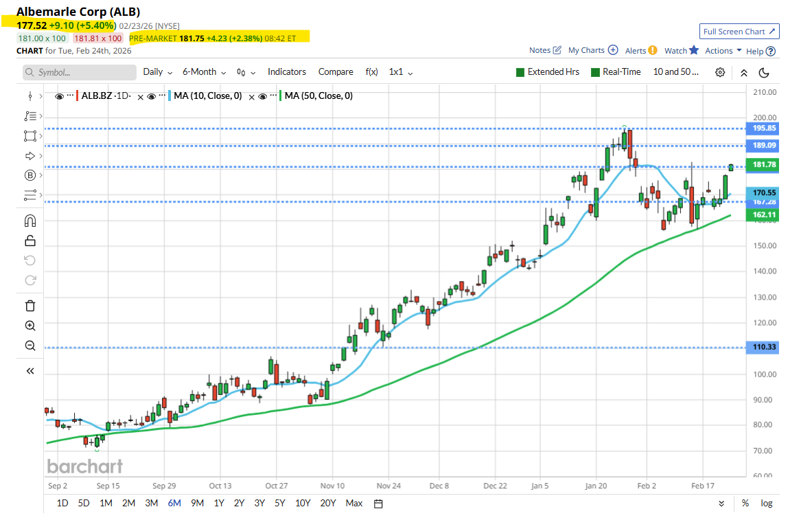Viewport: 812px width, 529px height.
Task: Click the lock drawings icon
Action: pyautogui.click(x=30, y=240)
